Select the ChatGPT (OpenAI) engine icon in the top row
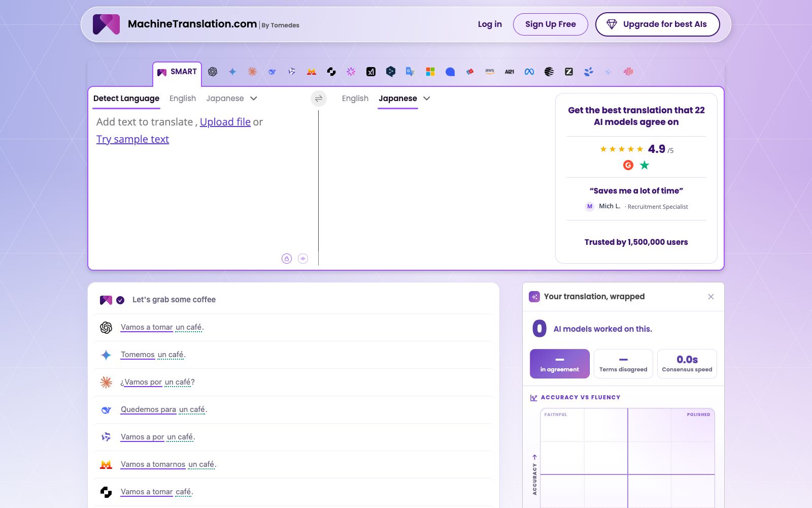 point(213,72)
